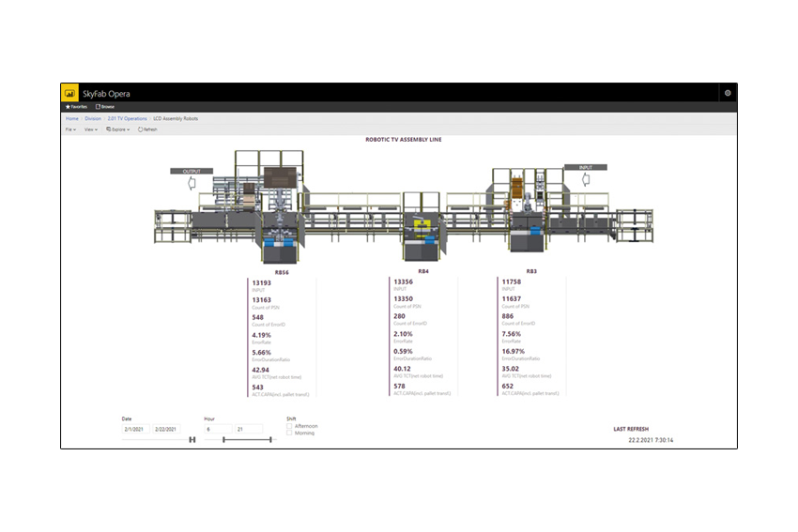Click the Hour slider upper handle
798x532 pixels.
[270, 440]
